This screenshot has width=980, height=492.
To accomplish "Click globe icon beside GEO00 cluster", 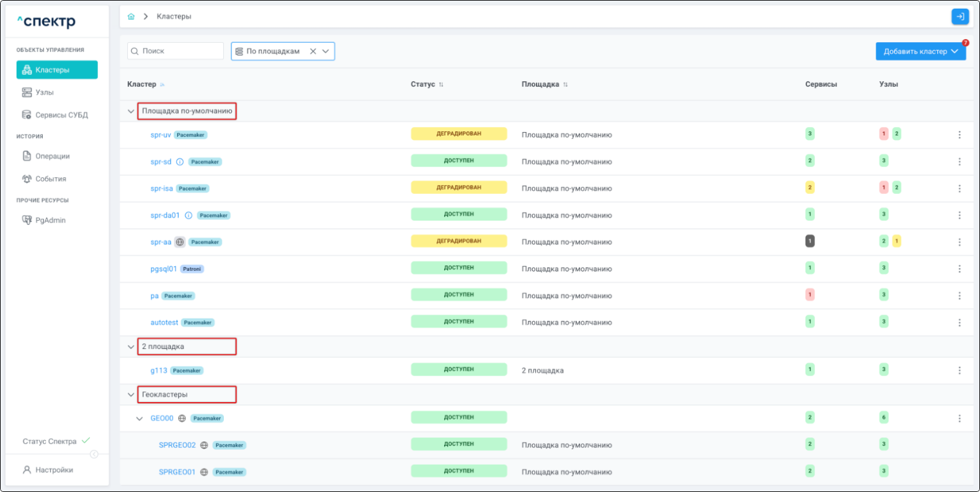I will (x=182, y=418).
